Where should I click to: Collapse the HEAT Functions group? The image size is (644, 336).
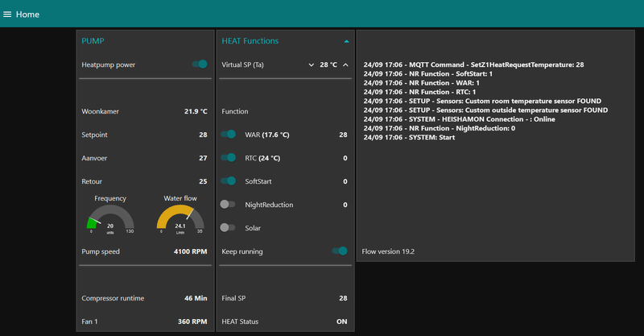(x=346, y=41)
